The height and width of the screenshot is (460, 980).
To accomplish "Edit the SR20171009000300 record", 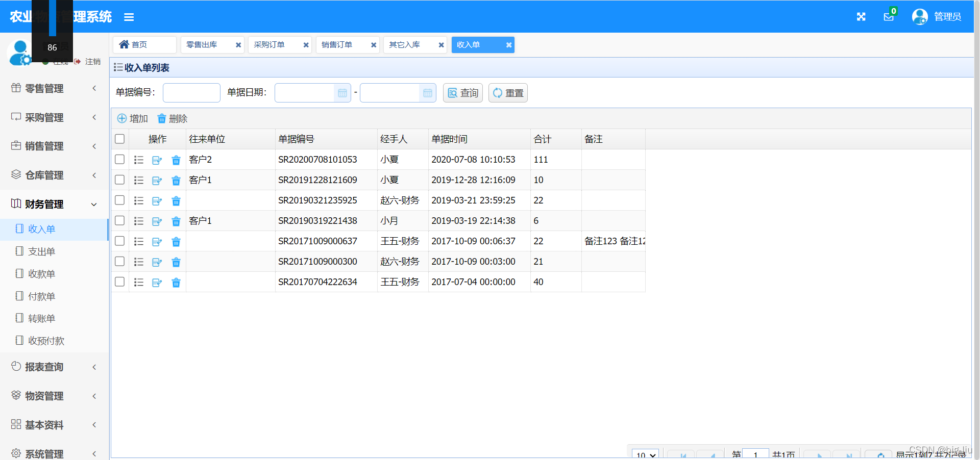I will pos(157,262).
